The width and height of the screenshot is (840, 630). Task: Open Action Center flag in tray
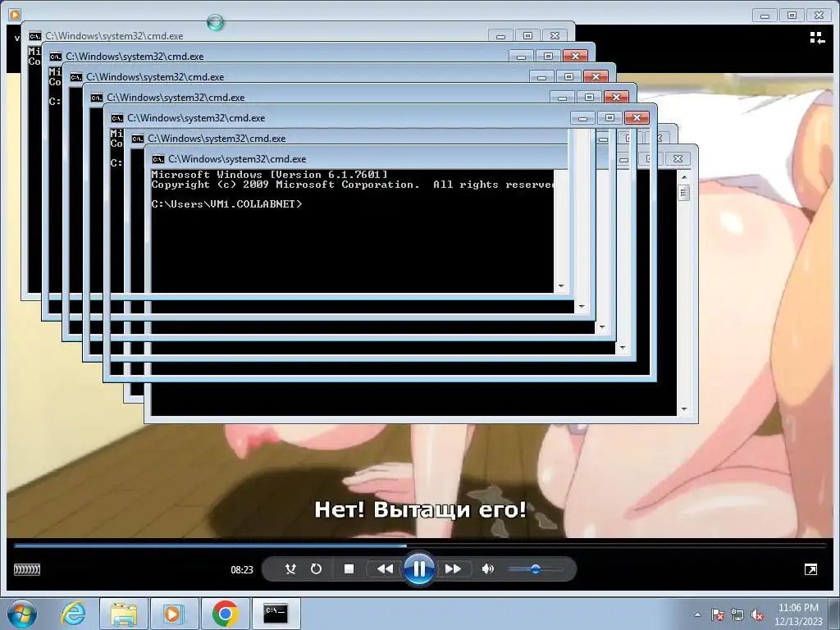click(717, 615)
